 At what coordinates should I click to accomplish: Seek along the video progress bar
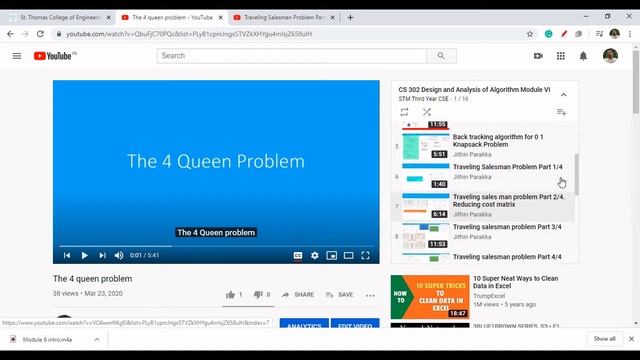click(216, 246)
